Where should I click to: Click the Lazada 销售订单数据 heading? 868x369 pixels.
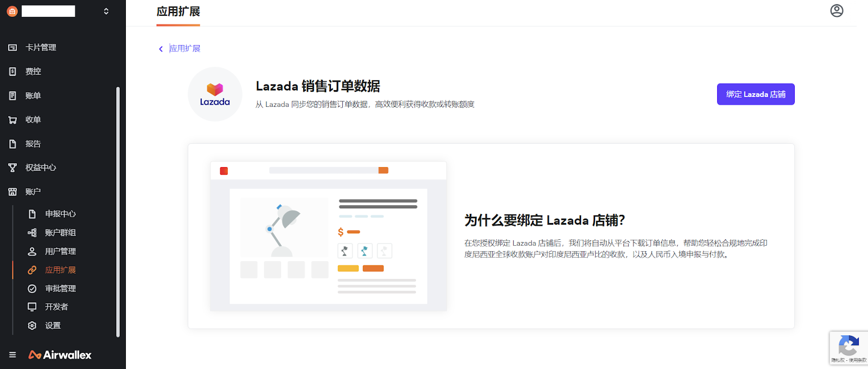[x=318, y=86]
